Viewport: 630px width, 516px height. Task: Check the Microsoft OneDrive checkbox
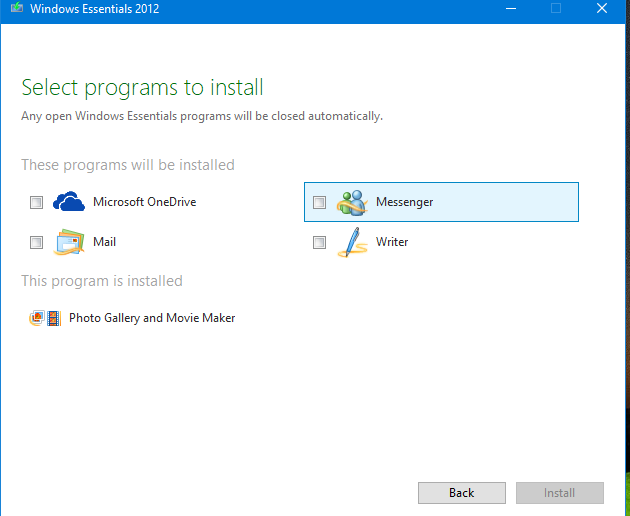pos(37,202)
